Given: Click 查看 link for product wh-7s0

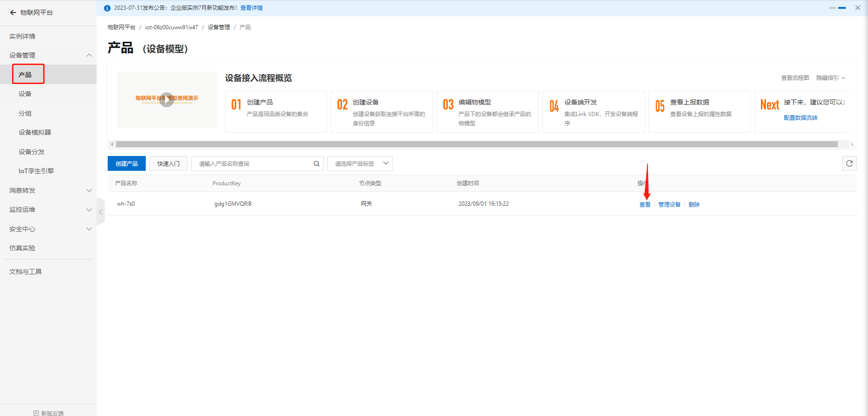Looking at the screenshot, I should (x=645, y=205).
